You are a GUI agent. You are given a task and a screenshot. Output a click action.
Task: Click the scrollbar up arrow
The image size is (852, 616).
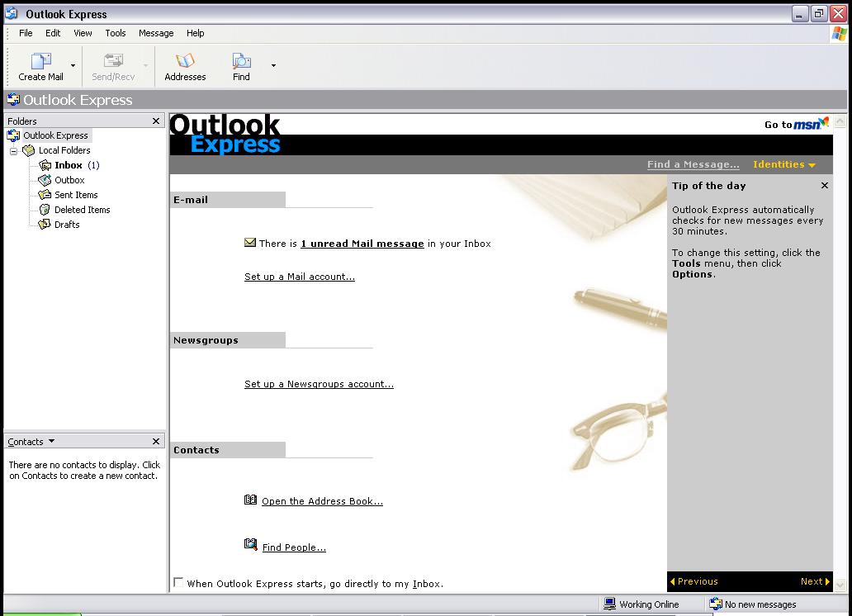[x=840, y=121]
